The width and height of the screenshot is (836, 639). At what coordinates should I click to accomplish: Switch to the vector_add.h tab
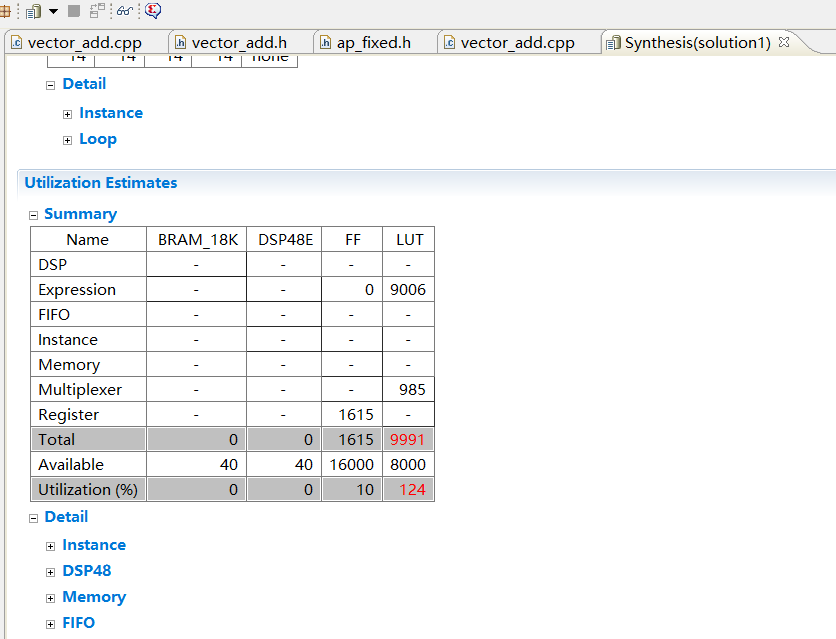tap(239, 43)
